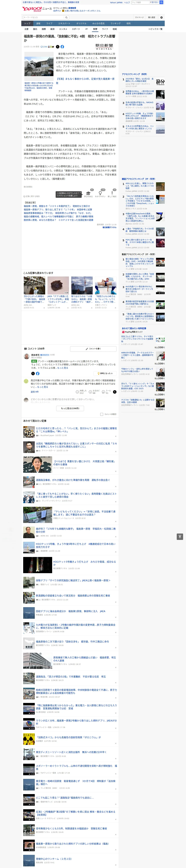Image resolution: width=186 pixels, height=868 pixels.
Task: Share second comment via X icon
Action: point(114,392)
